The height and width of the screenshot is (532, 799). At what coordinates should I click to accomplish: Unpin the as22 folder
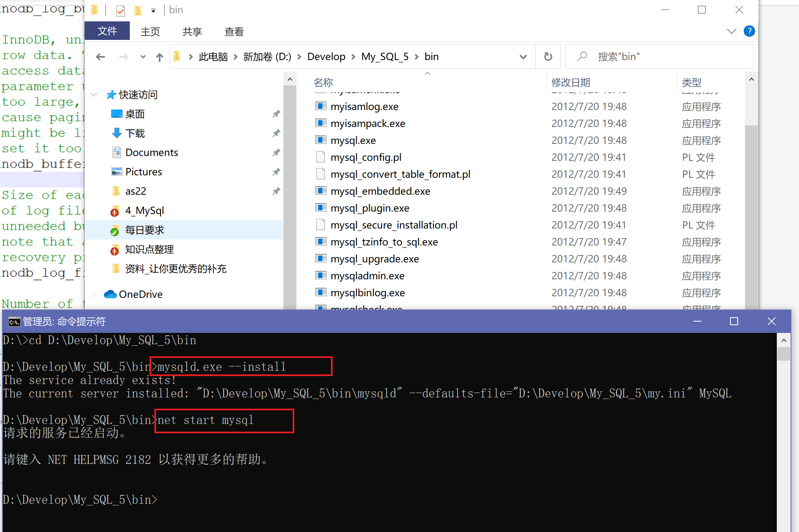(276, 191)
